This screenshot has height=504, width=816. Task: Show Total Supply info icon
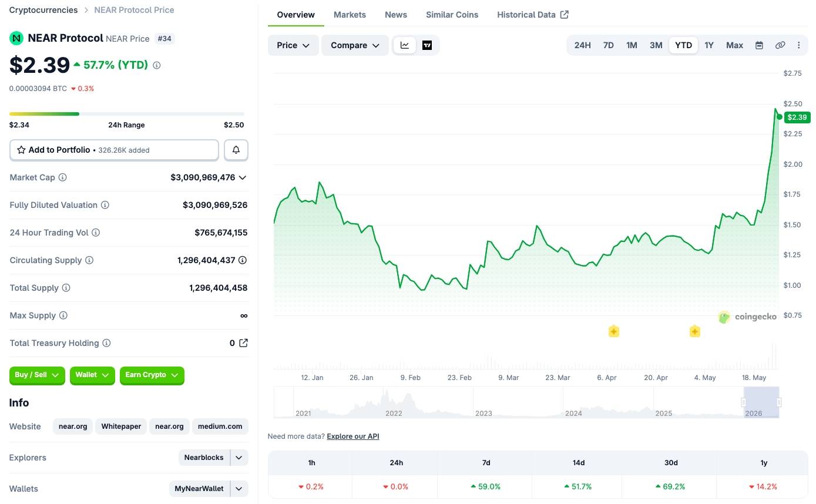[66, 288]
